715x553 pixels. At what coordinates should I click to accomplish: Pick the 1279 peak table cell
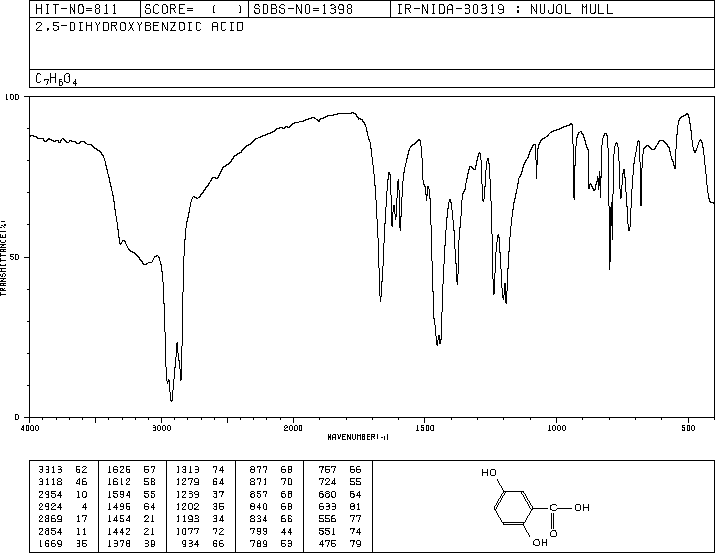tap(188, 482)
